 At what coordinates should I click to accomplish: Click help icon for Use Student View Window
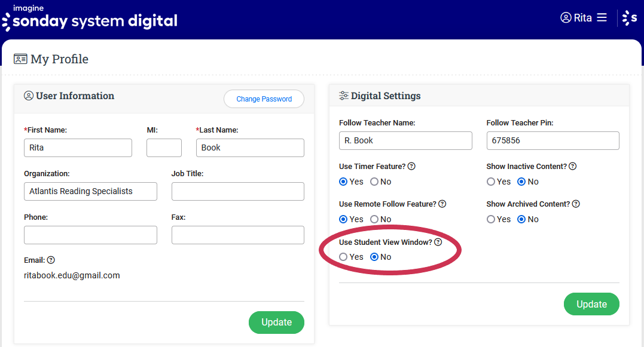(438, 242)
